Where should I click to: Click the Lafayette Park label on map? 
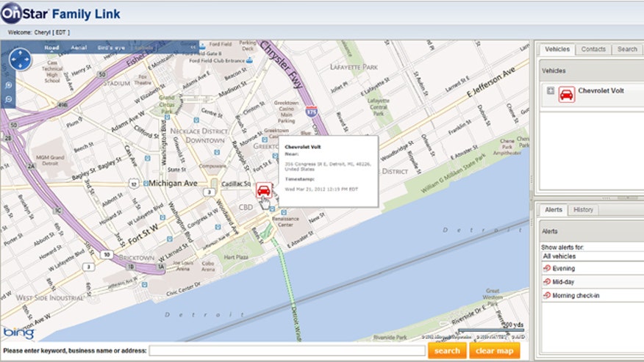point(354,67)
